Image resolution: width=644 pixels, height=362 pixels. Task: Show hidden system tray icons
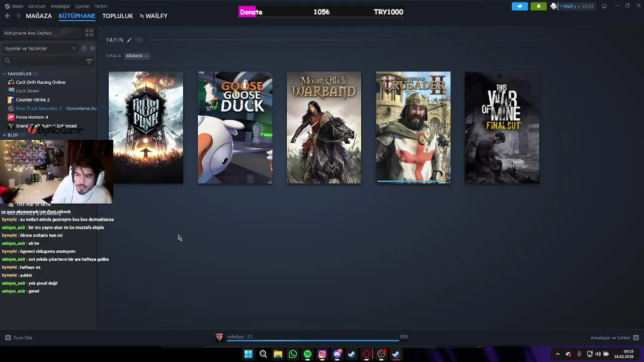point(557,354)
